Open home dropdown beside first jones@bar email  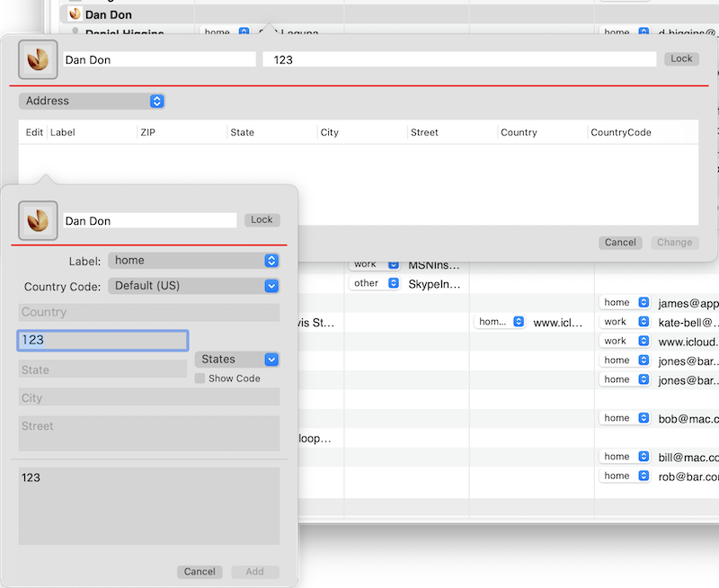(x=625, y=360)
